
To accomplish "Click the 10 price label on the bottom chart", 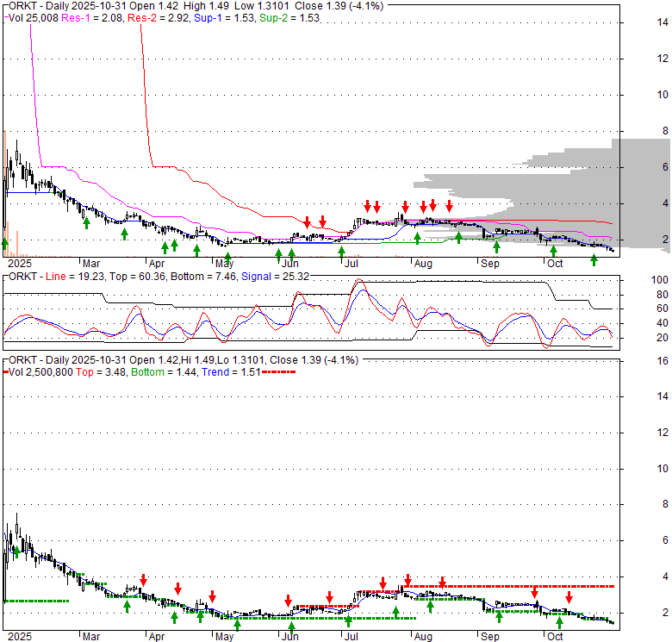I will point(663,469).
